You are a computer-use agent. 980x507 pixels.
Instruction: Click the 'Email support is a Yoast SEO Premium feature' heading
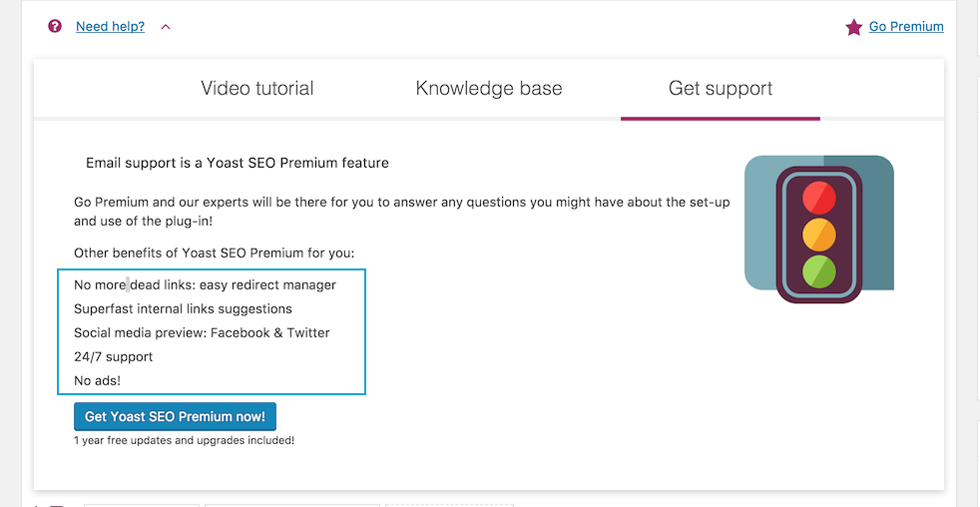tap(238, 163)
